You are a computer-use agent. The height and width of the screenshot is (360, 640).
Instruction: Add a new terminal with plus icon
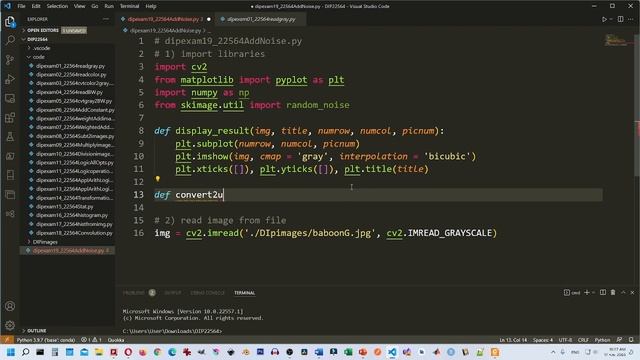coord(587,292)
